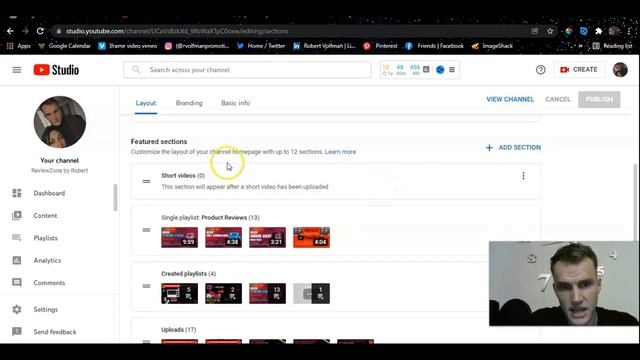Open the extension stats menu icon

[x=452, y=70]
